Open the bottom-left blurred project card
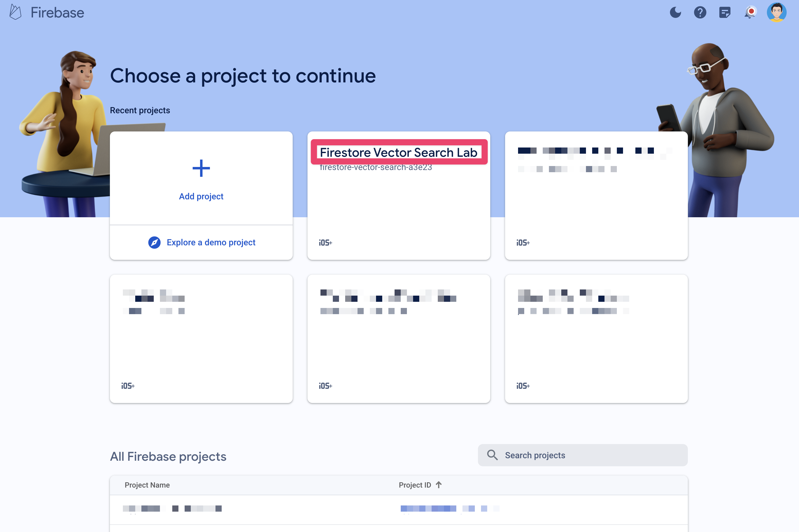This screenshot has height=532, width=799. (201, 339)
